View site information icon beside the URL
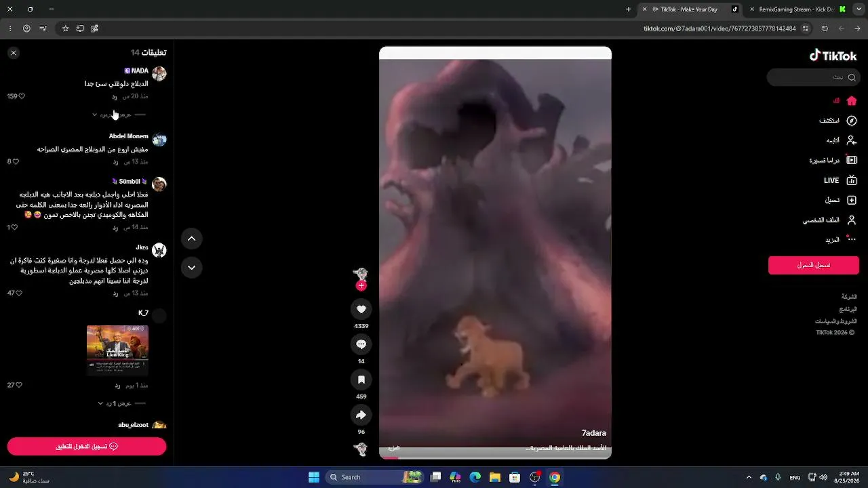Image resolution: width=868 pixels, height=488 pixels. pos(806,28)
